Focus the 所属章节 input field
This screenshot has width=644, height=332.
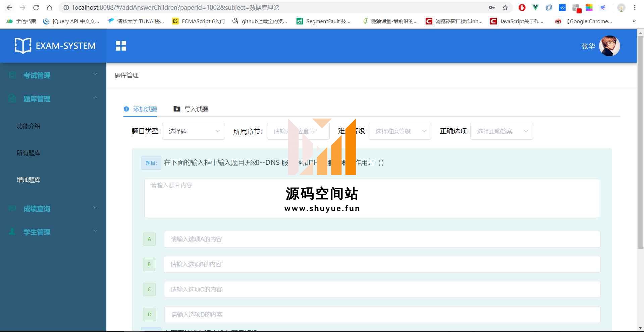click(298, 131)
